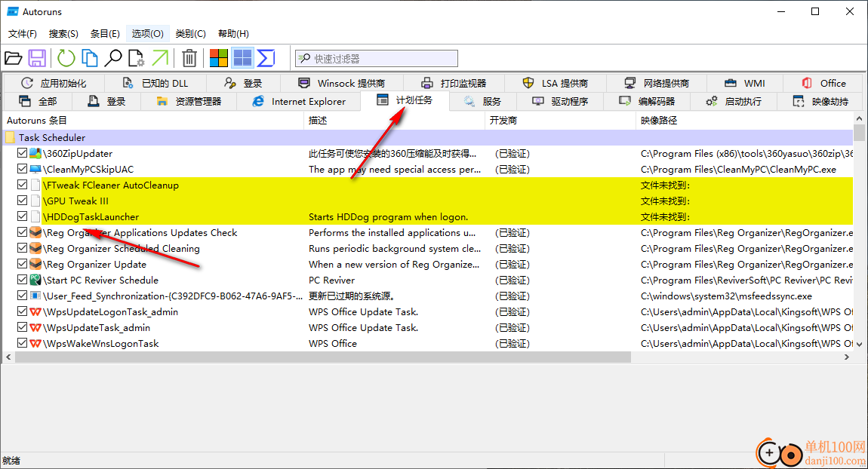Uncheck the User_Feed_Synchronization checkbox
The height and width of the screenshot is (469, 868).
click(22, 296)
